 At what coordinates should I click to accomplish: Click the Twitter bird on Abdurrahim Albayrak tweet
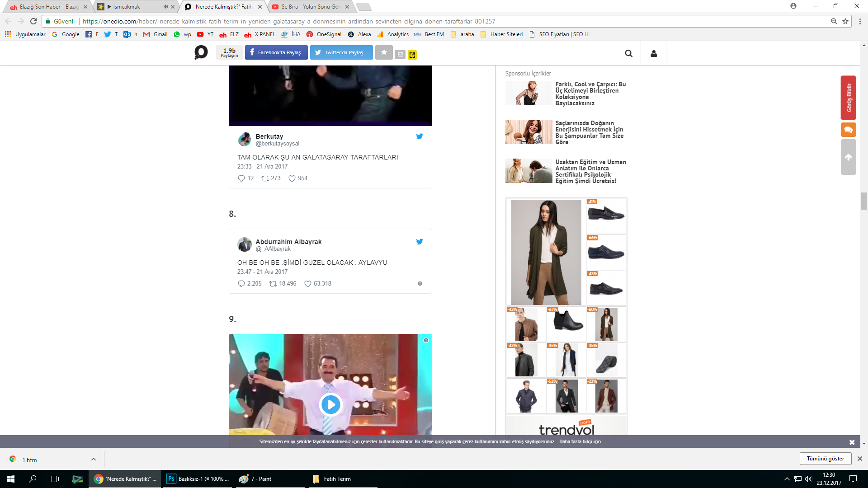[420, 242]
